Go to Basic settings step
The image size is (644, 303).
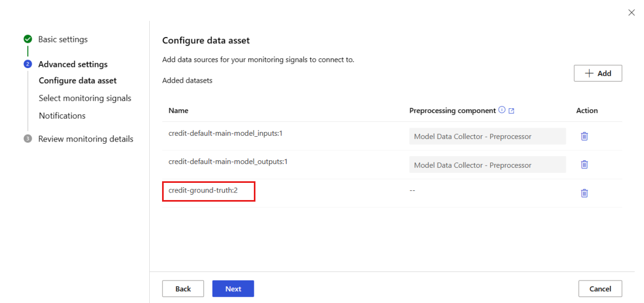[x=63, y=39]
